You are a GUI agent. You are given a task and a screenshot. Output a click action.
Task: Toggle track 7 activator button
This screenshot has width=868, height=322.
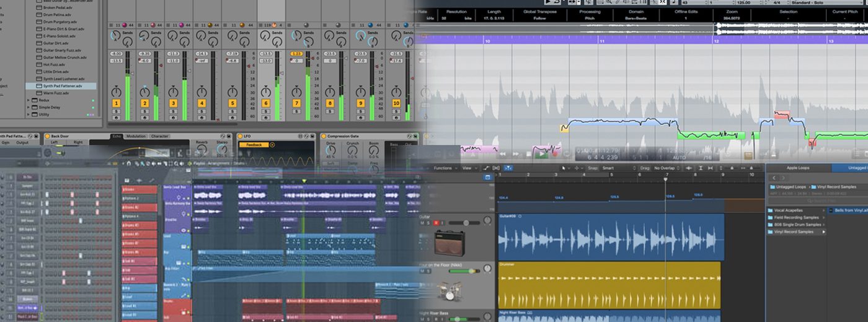[x=296, y=103]
